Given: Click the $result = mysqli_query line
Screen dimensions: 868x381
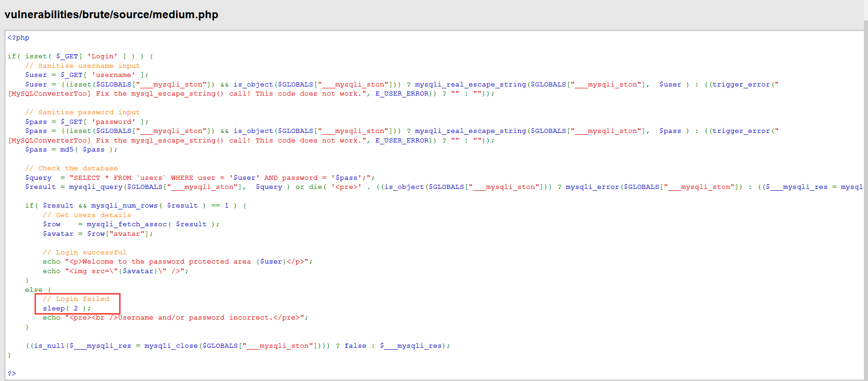Looking at the screenshot, I should 444,187.
